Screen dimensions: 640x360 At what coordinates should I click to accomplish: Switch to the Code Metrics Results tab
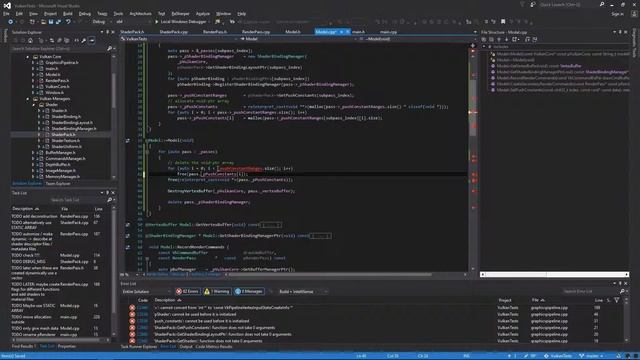(x=214, y=347)
